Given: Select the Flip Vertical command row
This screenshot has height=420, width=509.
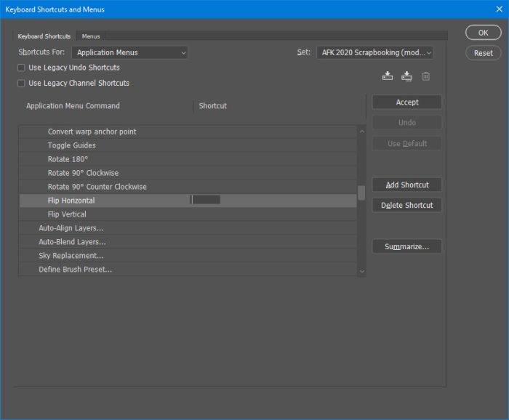Looking at the screenshot, I should point(67,214).
